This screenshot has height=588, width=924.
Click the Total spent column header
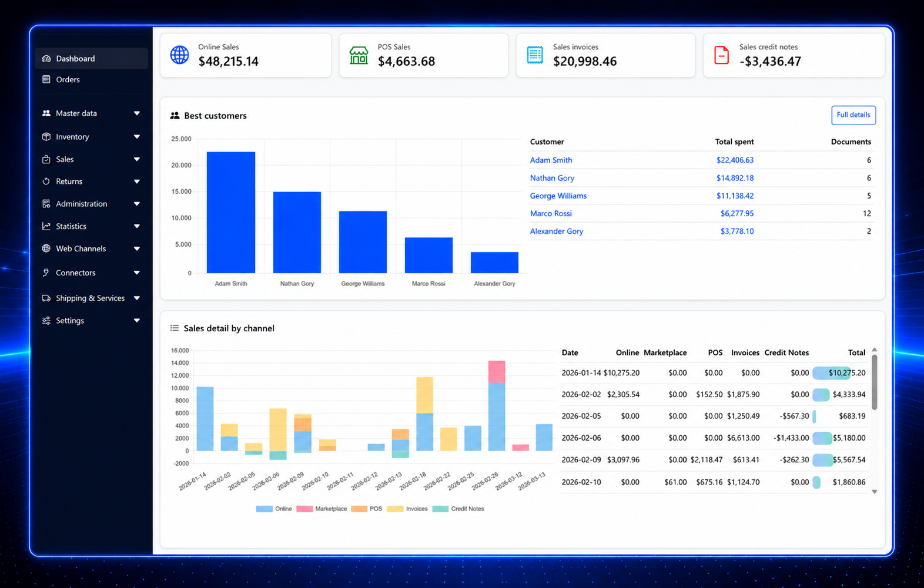pyautogui.click(x=734, y=142)
